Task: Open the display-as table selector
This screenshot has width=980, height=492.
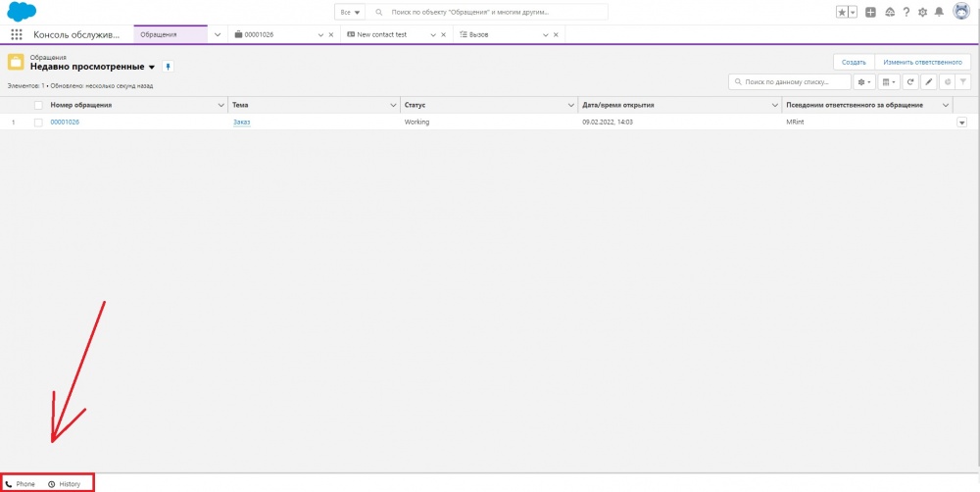Action: 888,82
